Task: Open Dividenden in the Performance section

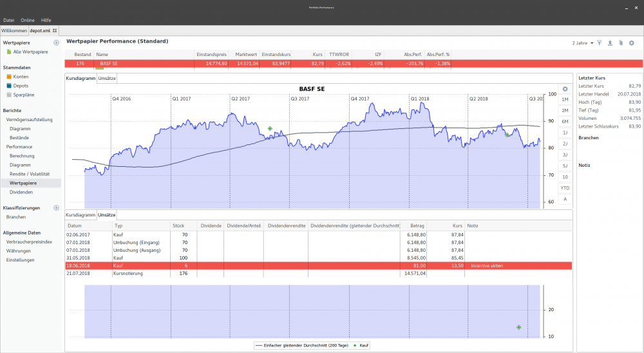Action: coord(21,192)
